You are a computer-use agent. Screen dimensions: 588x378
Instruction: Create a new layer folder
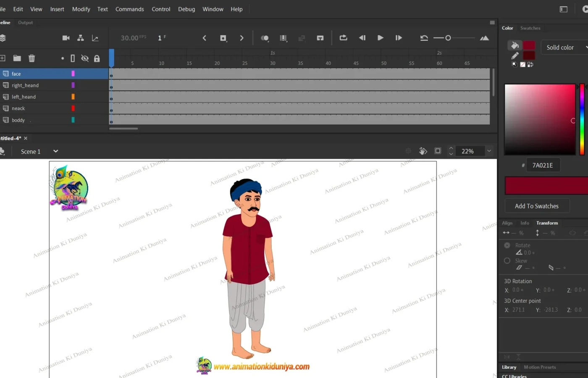click(17, 58)
